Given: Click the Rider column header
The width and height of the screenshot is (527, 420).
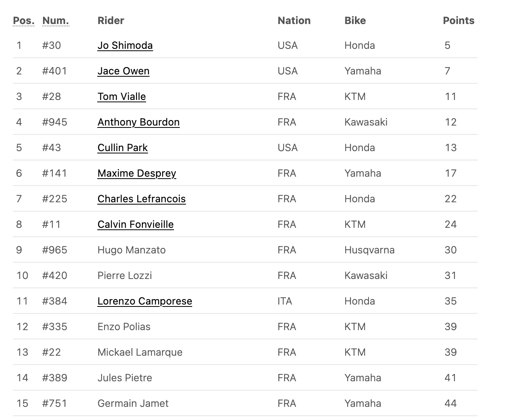Looking at the screenshot, I should click(x=111, y=21).
